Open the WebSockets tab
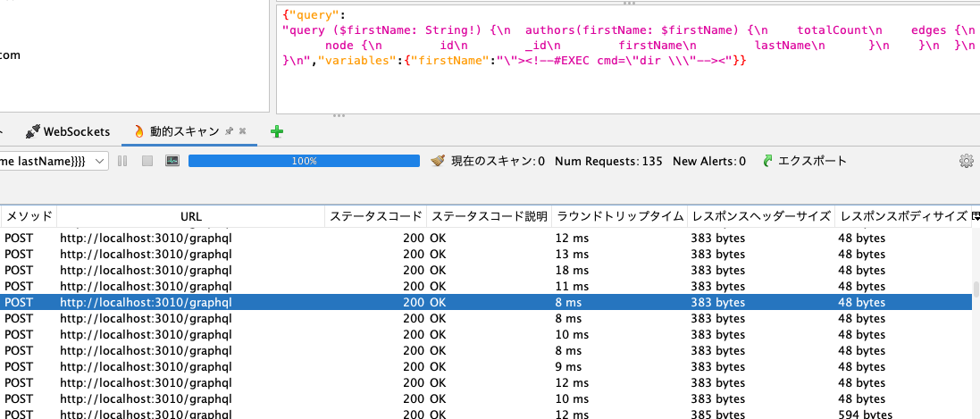Viewport: 980px width, 419px height. [68, 131]
